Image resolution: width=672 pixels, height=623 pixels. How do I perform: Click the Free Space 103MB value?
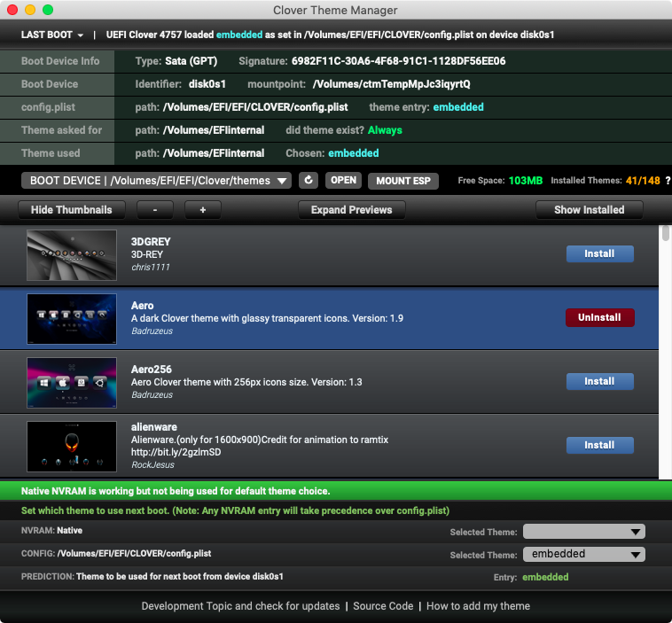[x=526, y=181]
